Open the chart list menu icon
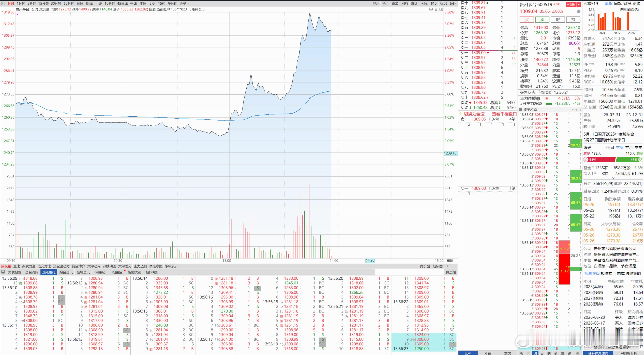This screenshot has width=644, height=355. 436,9
